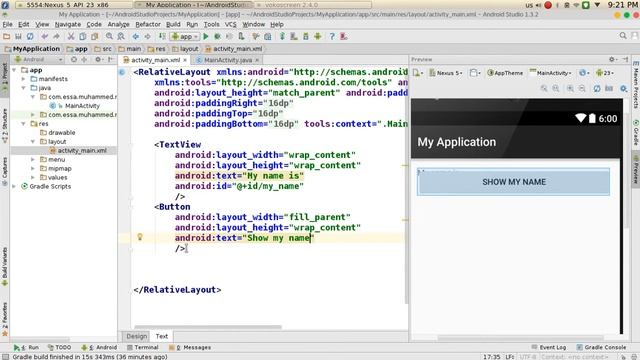Expand the Gradle Scripts node
The image size is (640, 360).
14,186
